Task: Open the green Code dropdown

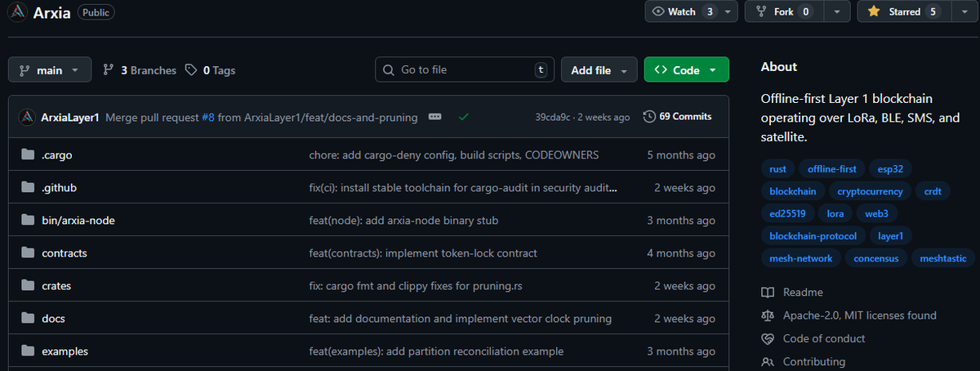Action: [686, 70]
